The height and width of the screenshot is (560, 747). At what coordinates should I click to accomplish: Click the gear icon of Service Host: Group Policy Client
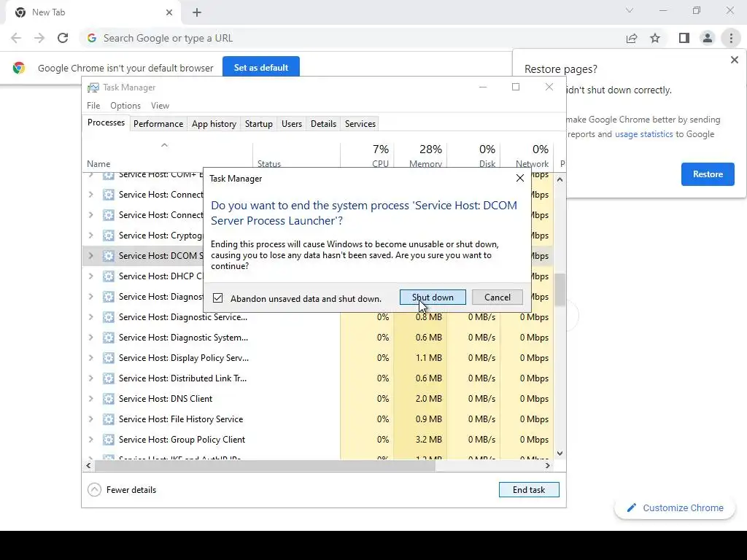[109, 440]
